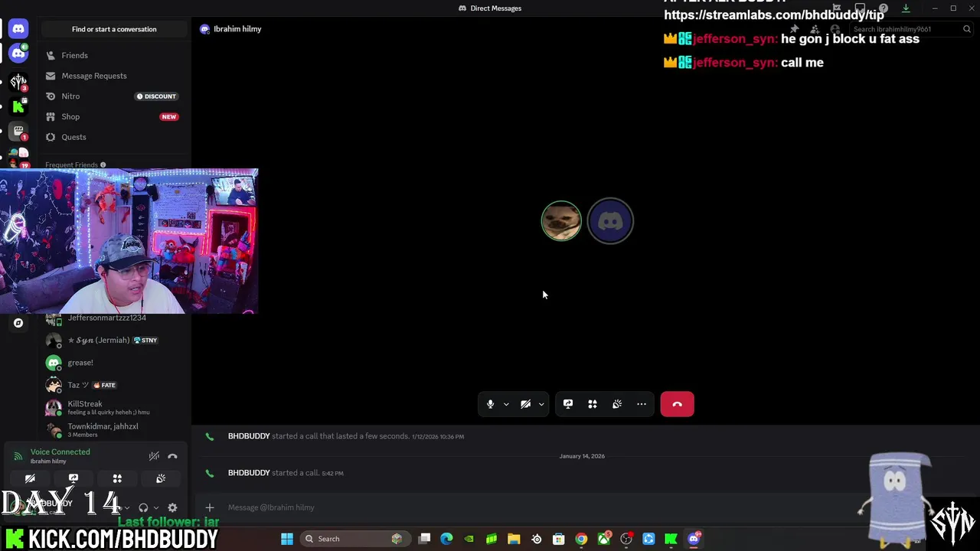This screenshot has width=980, height=551.
Task: Open the Windows Start menu
Action: click(x=287, y=539)
